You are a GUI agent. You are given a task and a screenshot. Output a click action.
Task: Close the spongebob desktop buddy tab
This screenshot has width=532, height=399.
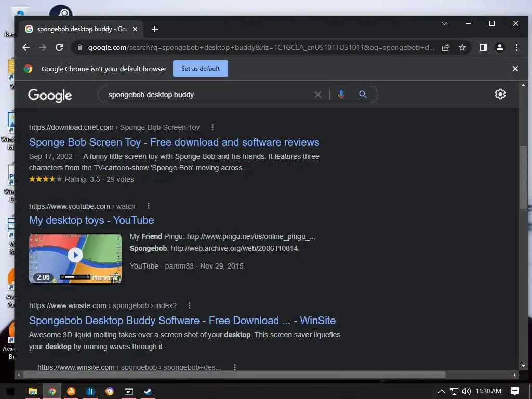[x=135, y=29]
